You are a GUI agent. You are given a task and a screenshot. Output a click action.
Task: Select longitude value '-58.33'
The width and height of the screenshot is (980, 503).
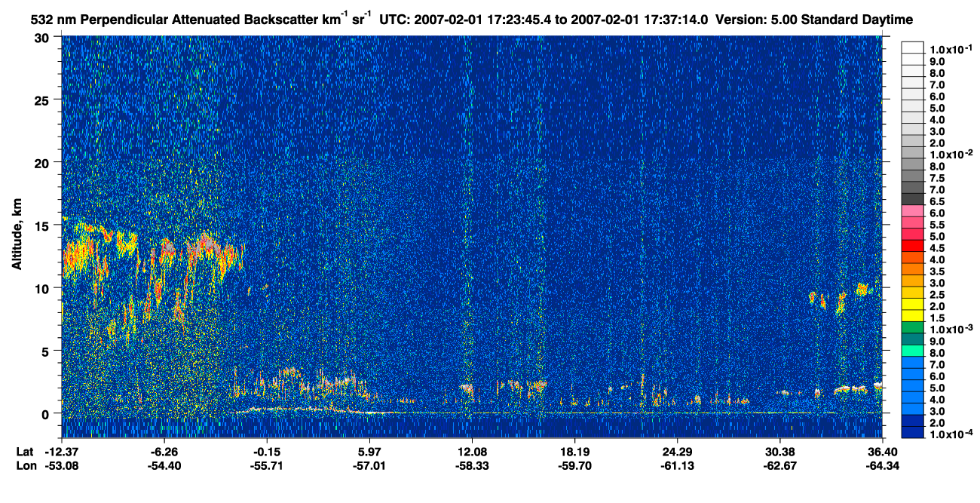tap(472, 466)
